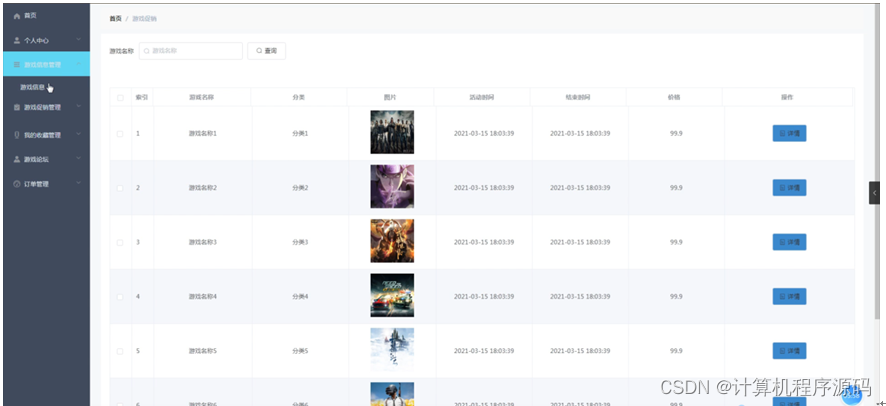Click the icon beside 订单管理
886x406 pixels.
tap(16, 184)
